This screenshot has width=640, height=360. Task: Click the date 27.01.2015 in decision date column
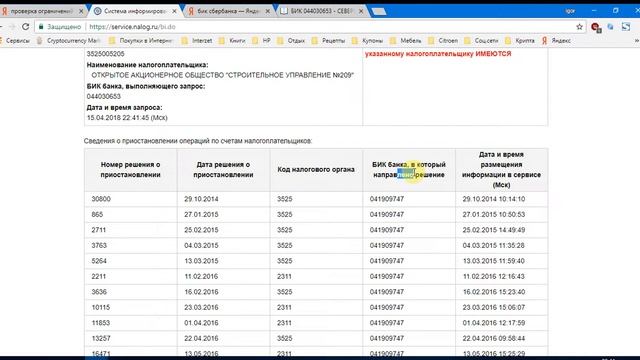(201, 215)
